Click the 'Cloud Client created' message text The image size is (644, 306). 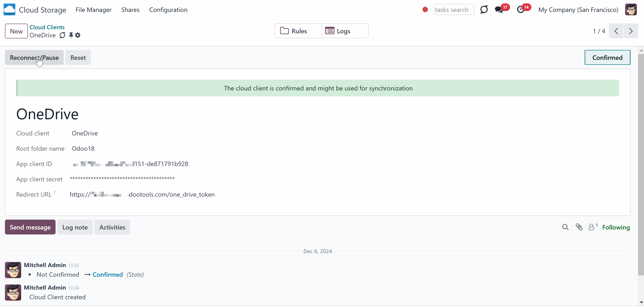click(x=58, y=297)
